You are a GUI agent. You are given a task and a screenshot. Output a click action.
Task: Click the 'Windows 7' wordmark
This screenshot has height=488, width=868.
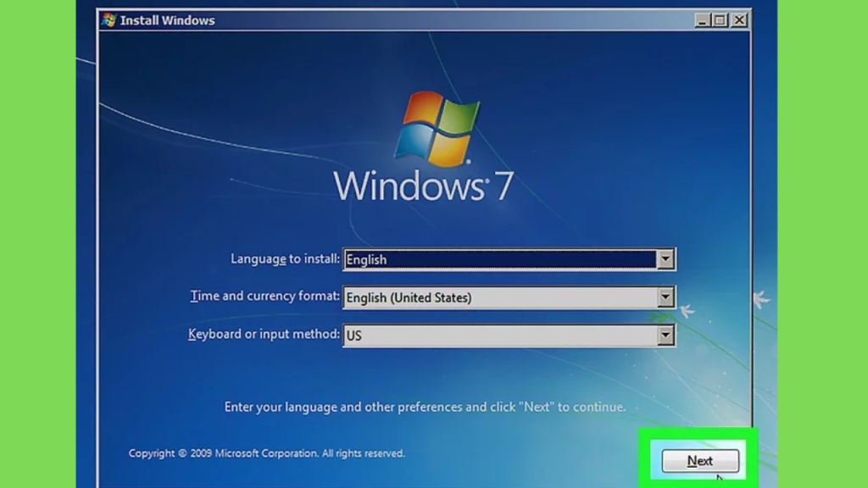tap(424, 186)
